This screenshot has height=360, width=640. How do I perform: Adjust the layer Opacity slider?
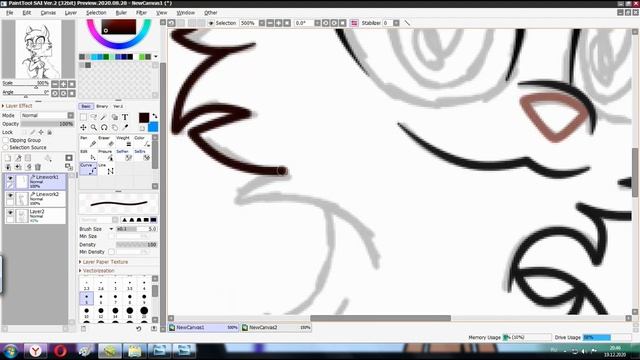coord(47,124)
